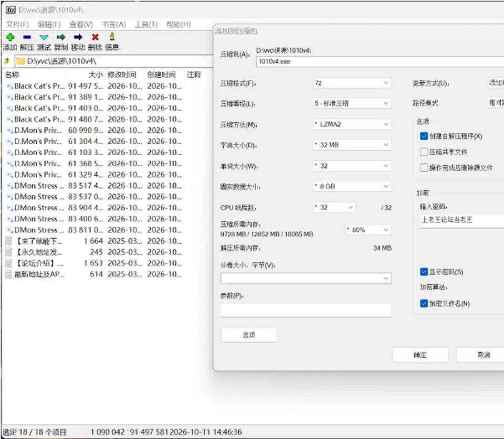This screenshot has height=439, width=504.
Task: Click the green plus 添加 (Add) toolbar icon
Action: pos(10,37)
